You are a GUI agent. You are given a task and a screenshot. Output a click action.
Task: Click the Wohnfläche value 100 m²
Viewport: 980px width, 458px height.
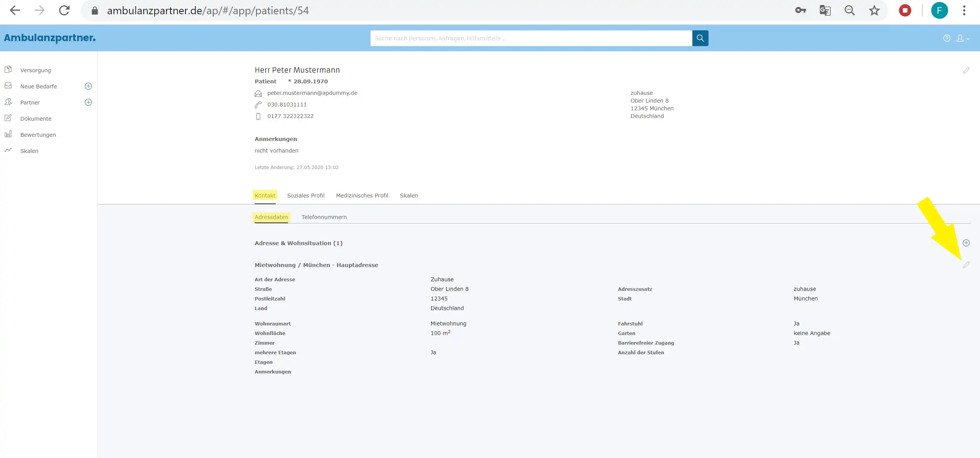440,333
